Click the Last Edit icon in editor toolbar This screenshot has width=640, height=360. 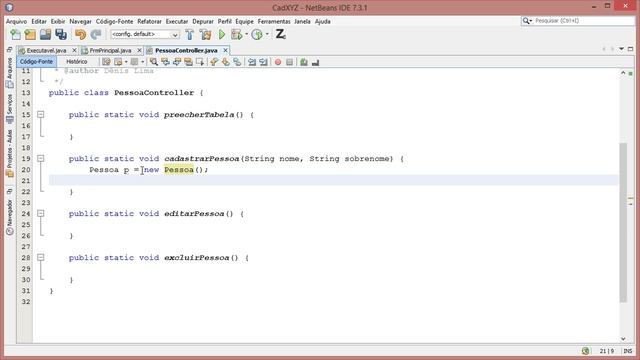106,62
